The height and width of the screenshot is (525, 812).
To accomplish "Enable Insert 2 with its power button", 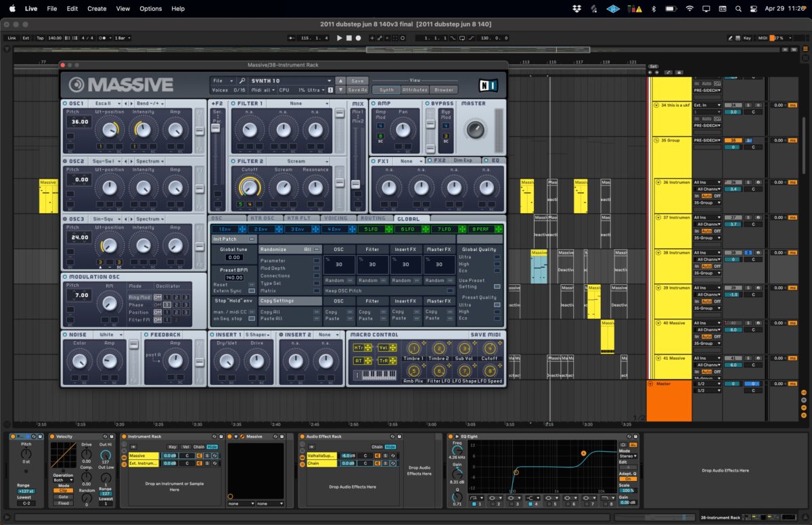I will tap(281, 334).
